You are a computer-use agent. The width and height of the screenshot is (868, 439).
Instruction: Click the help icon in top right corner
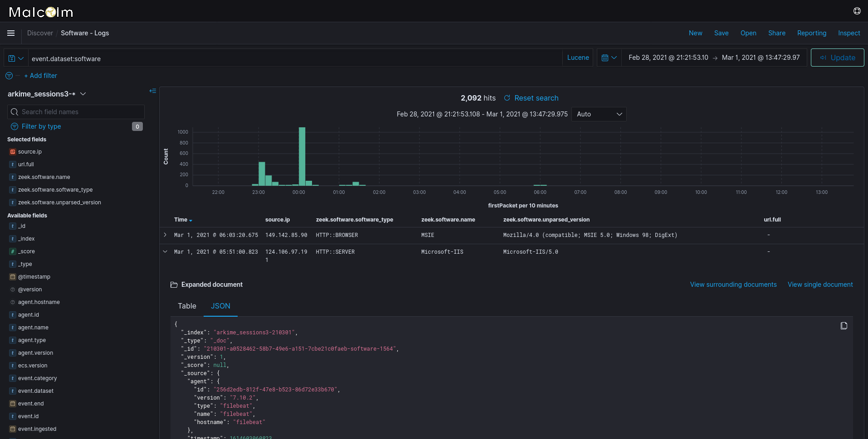pos(856,11)
